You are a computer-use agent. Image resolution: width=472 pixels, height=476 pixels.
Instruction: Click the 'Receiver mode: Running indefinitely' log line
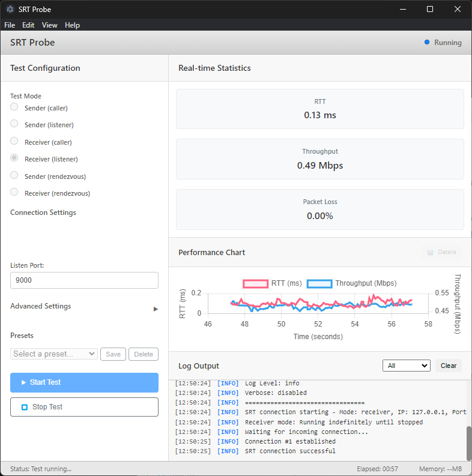[334, 422]
